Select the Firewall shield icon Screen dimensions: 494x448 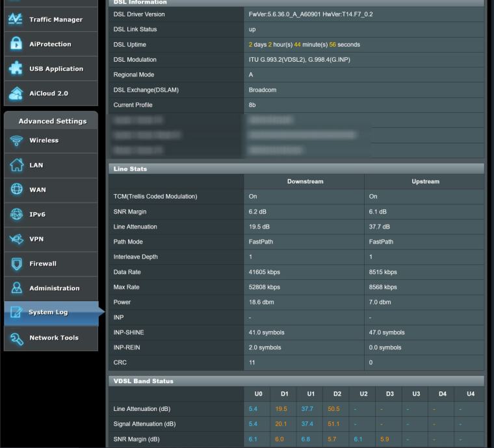point(15,264)
